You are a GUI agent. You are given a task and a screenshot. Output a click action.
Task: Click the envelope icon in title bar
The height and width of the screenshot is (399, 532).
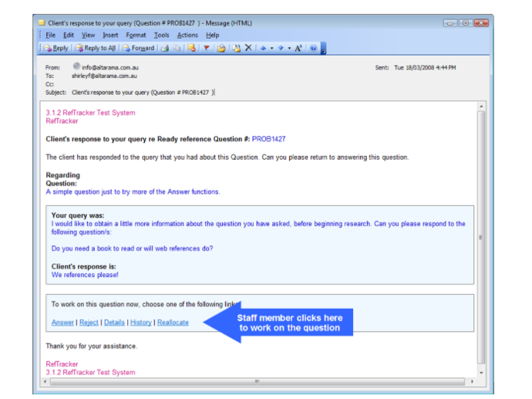42,22
